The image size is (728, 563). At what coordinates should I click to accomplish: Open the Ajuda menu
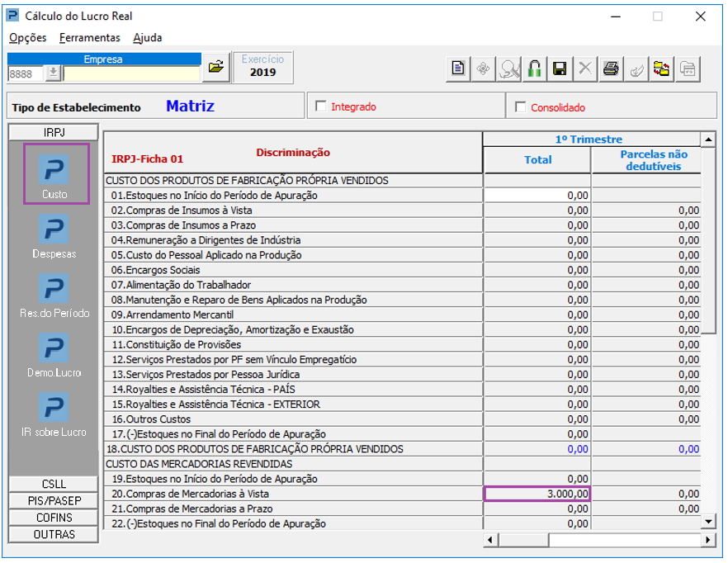[148, 38]
